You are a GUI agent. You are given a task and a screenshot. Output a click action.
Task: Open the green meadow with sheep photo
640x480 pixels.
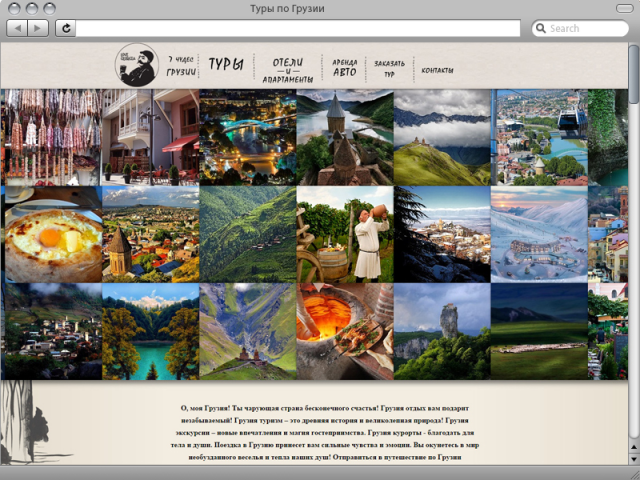click(x=539, y=331)
